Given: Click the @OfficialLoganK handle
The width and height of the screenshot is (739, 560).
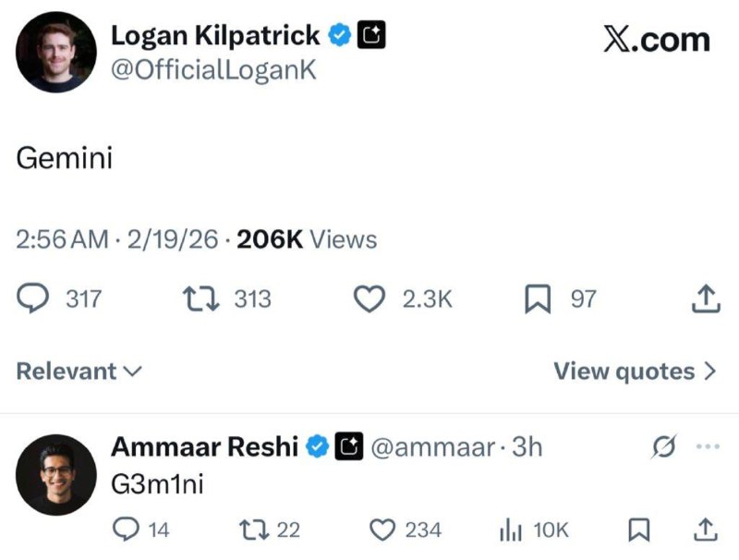Looking at the screenshot, I should pos(216,67).
